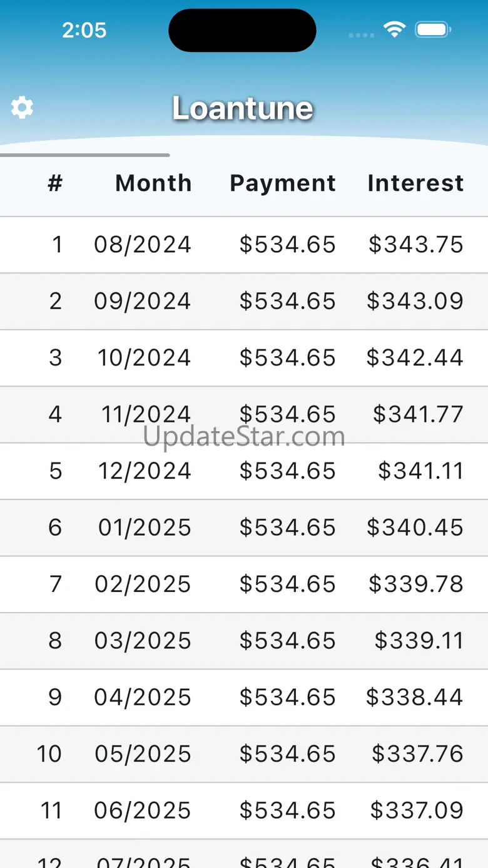Tap the Wi-Fi status icon
The image size is (488, 868).
[394, 29]
